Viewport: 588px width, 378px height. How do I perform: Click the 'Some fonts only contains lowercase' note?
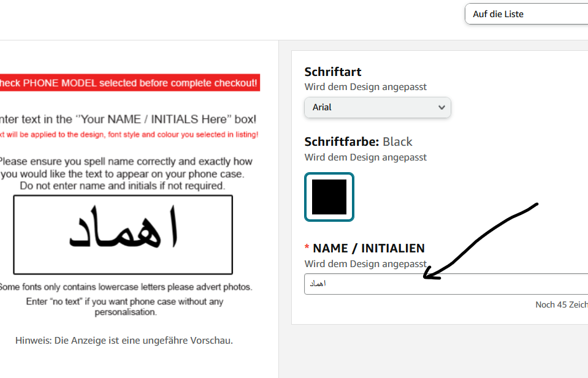point(126,287)
